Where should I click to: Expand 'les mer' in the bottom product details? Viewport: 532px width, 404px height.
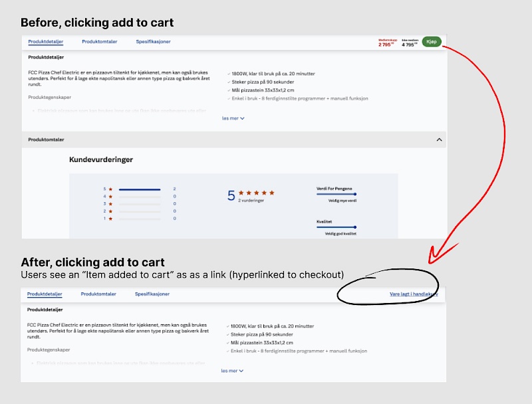click(232, 371)
